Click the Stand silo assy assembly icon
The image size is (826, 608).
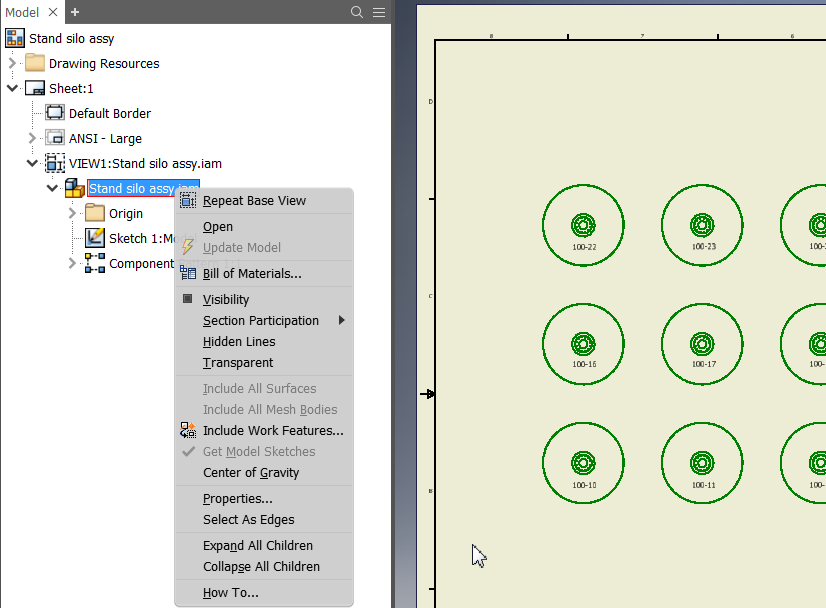coord(74,188)
